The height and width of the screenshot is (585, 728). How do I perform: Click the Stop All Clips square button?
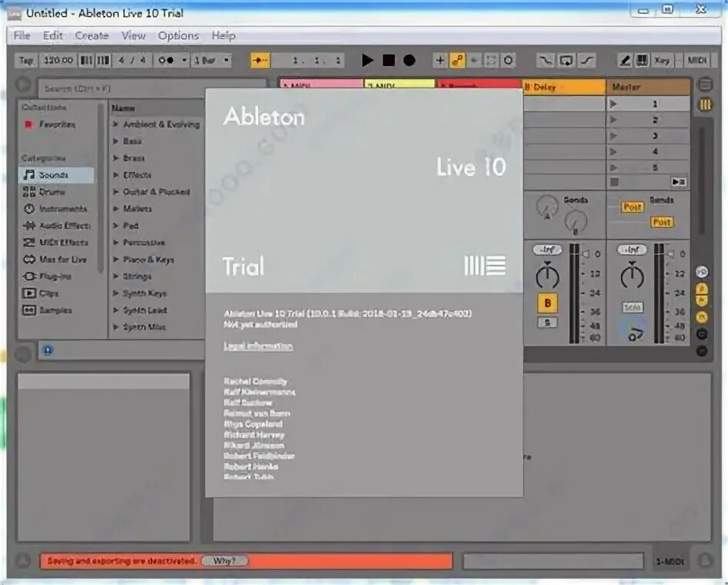click(x=614, y=182)
